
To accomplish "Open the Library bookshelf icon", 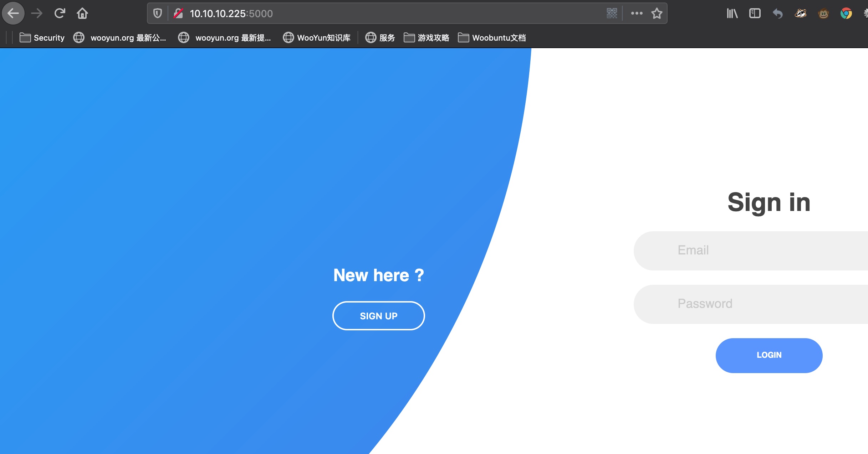I will click(732, 14).
